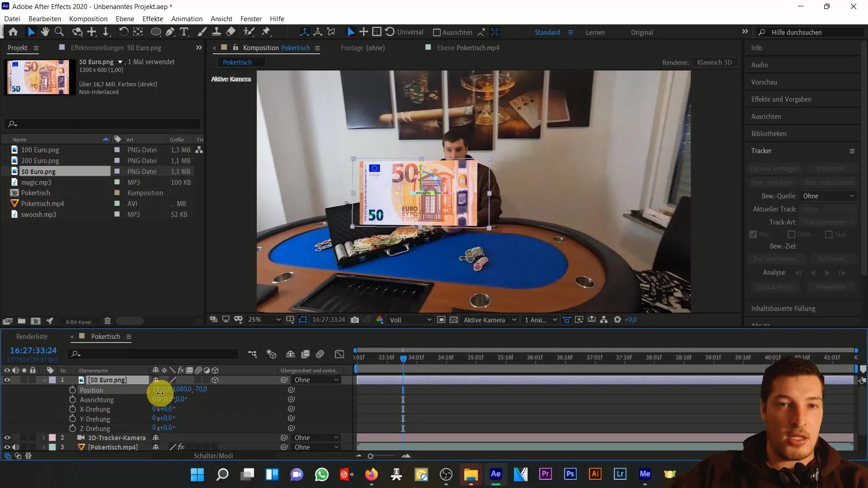The image size is (868, 488).
Task: Select the Clone Stamp tool
Action: [x=217, y=32]
